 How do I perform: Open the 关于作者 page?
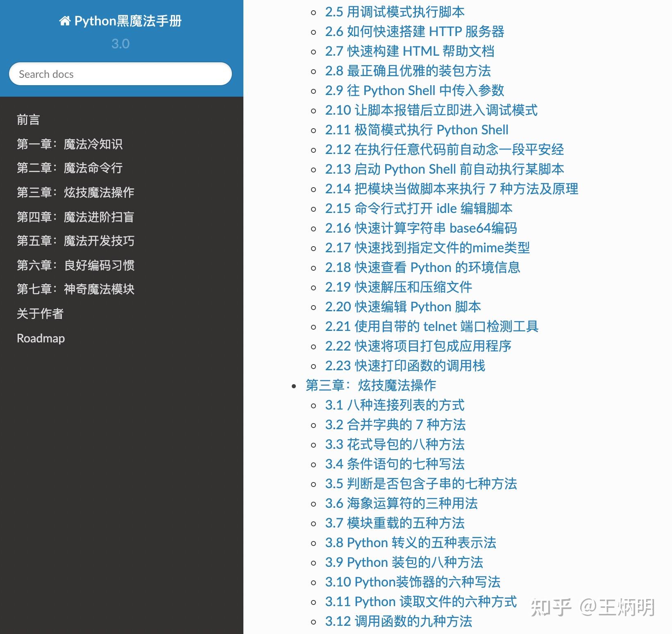click(41, 314)
